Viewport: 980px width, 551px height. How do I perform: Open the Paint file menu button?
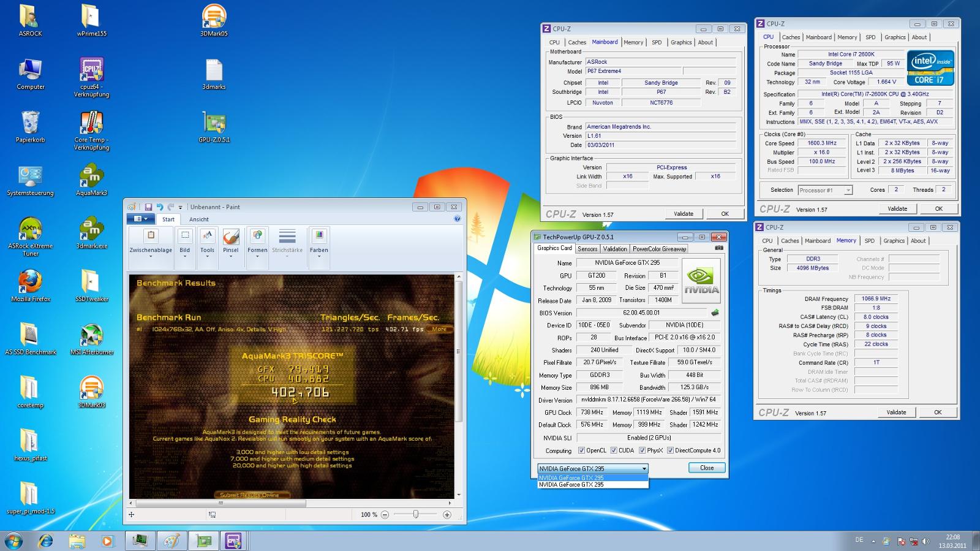point(141,219)
